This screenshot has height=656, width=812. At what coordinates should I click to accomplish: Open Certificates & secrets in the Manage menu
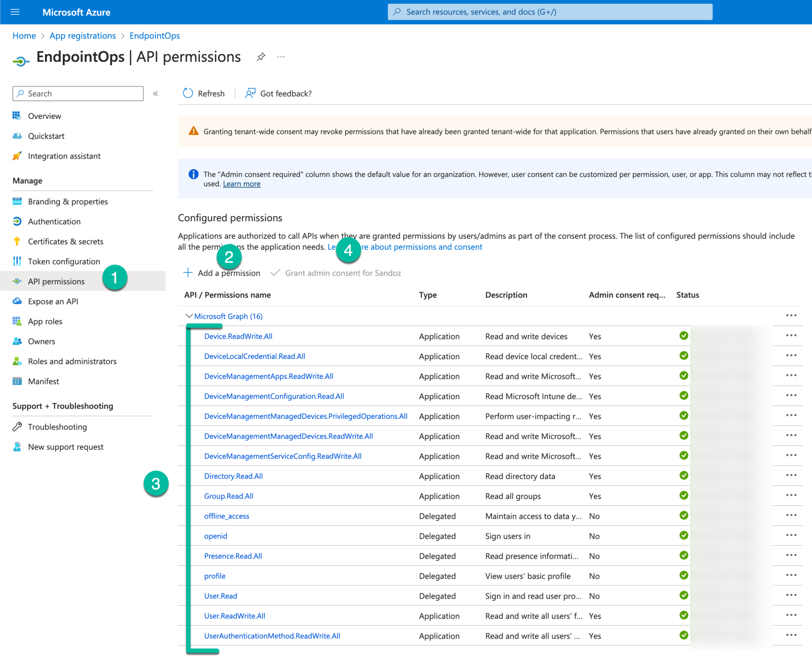click(x=65, y=242)
